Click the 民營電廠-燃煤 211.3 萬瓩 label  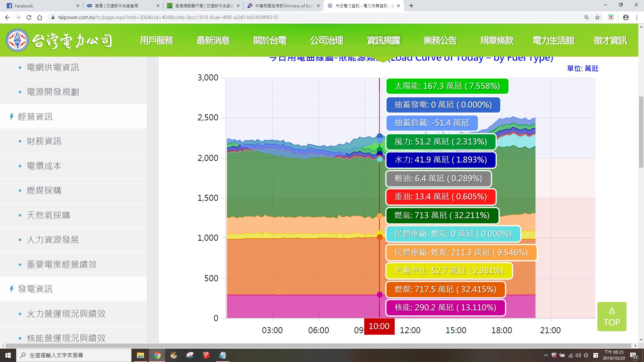click(461, 252)
